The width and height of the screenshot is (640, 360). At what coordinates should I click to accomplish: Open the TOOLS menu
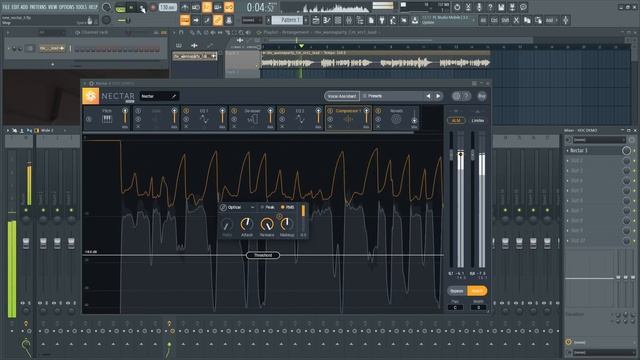82,7
